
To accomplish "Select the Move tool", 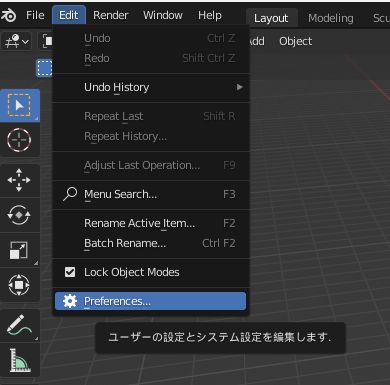I will [x=19, y=180].
